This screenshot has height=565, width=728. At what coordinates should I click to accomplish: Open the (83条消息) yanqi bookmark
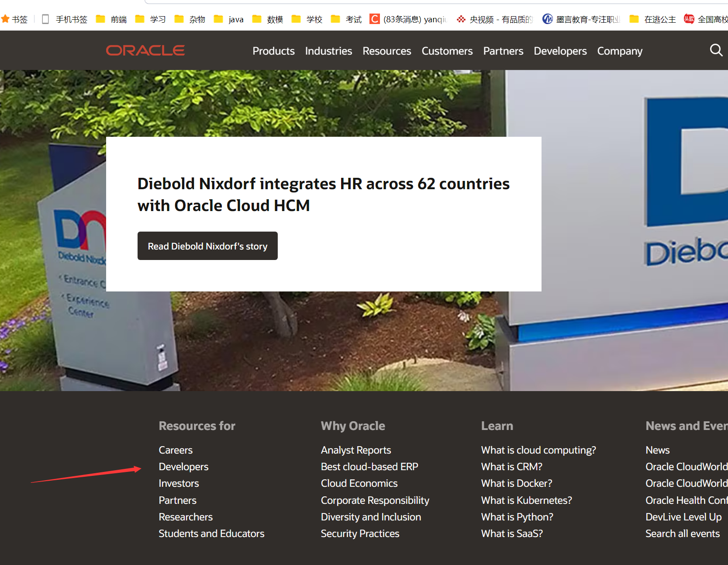[x=408, y=19]
